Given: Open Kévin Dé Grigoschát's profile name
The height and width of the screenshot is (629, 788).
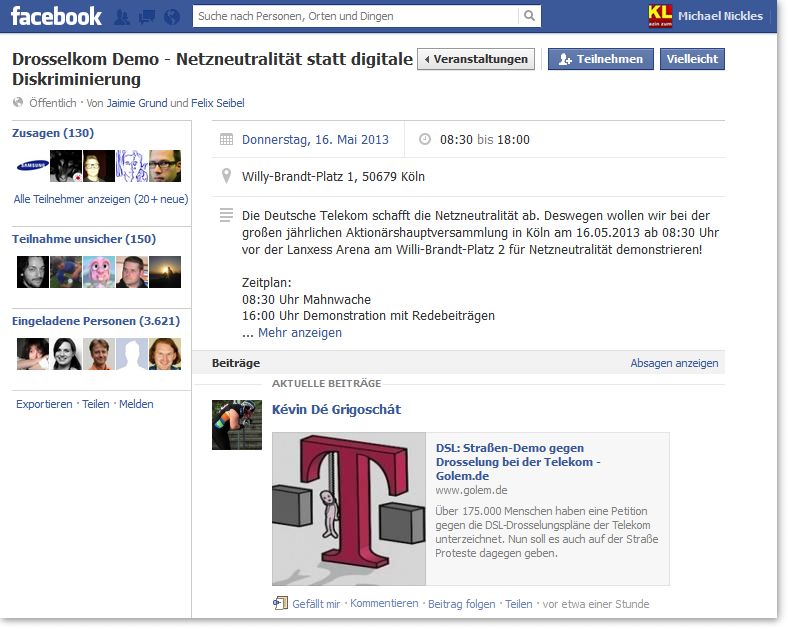Looking at the screenshot, I should (336, 409).
